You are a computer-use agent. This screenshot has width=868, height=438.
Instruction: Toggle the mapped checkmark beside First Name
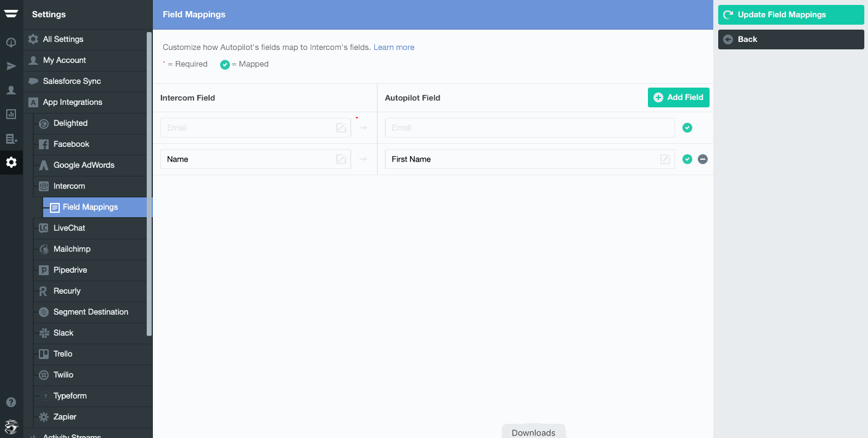687,159
